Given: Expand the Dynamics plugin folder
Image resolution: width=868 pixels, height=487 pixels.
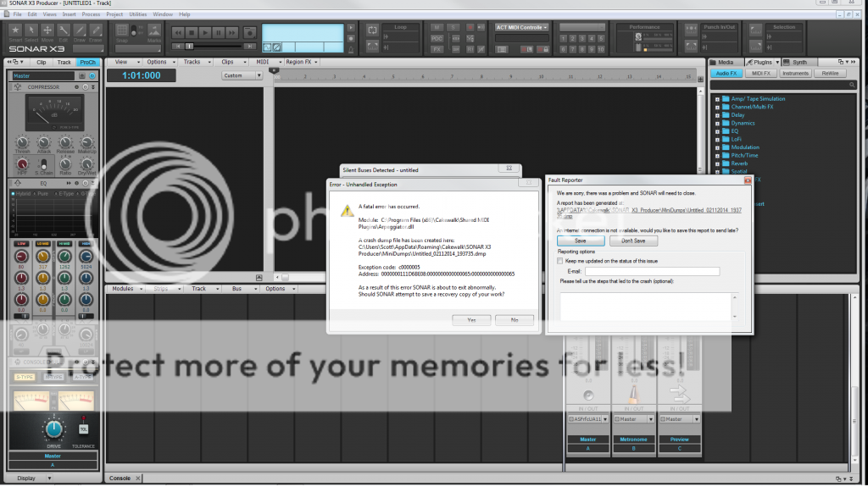Looking at the screenshot, I should tap(717, 123).
